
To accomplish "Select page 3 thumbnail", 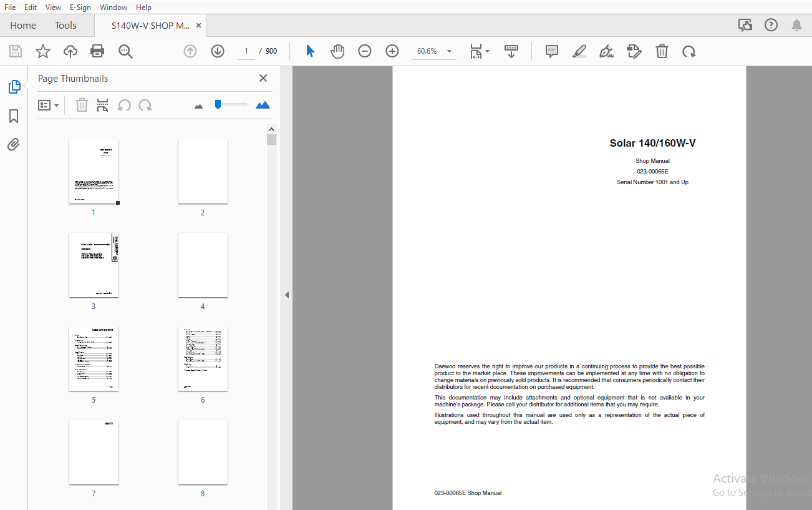I will (x=94, y=265).
